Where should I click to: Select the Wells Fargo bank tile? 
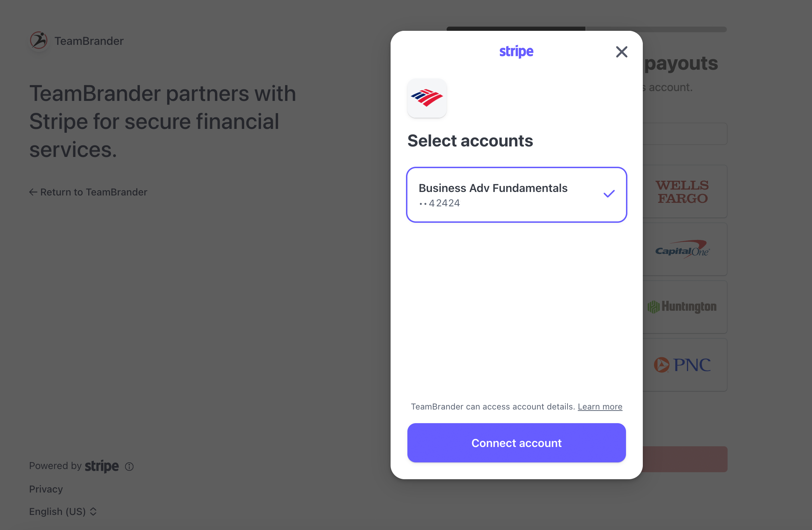685,192
